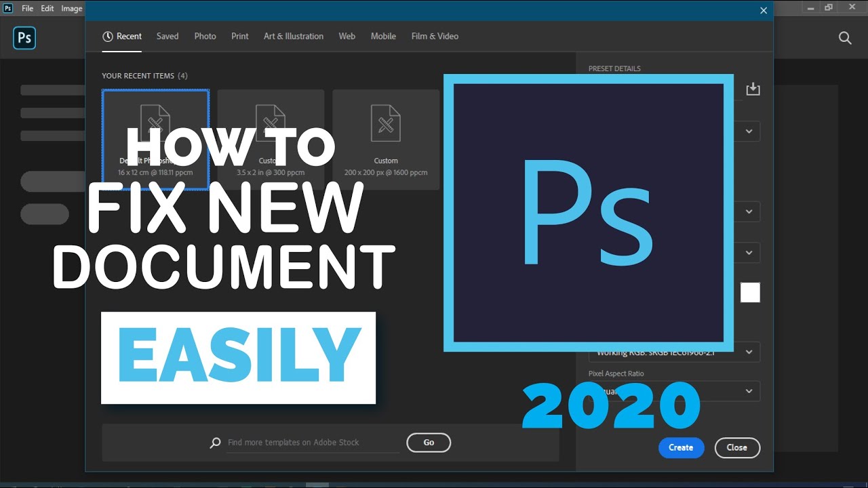Open the File menu

(x=27, y=8)
